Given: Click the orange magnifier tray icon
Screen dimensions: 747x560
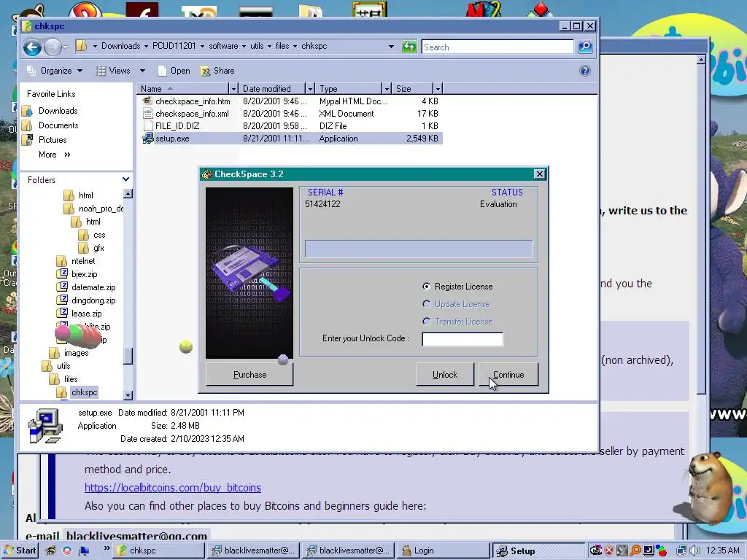Looking at the screenshot, I should [635, 551].
